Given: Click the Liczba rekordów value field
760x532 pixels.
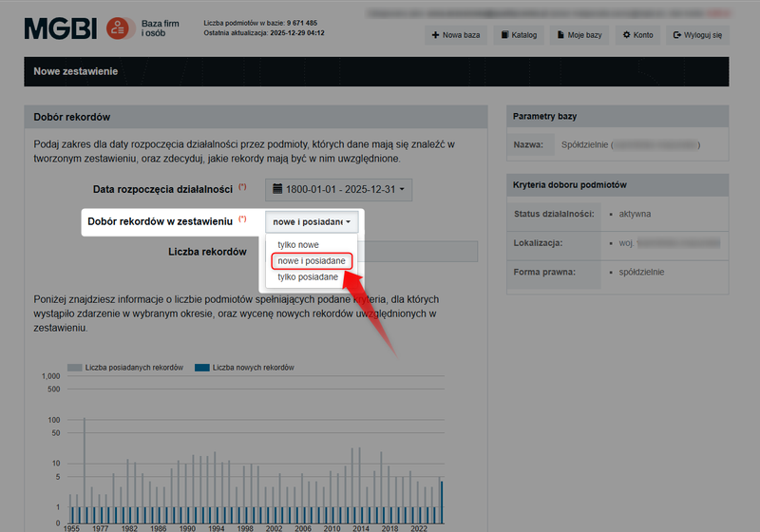Looking at the screenshot, I should click(x=418, y=252).
